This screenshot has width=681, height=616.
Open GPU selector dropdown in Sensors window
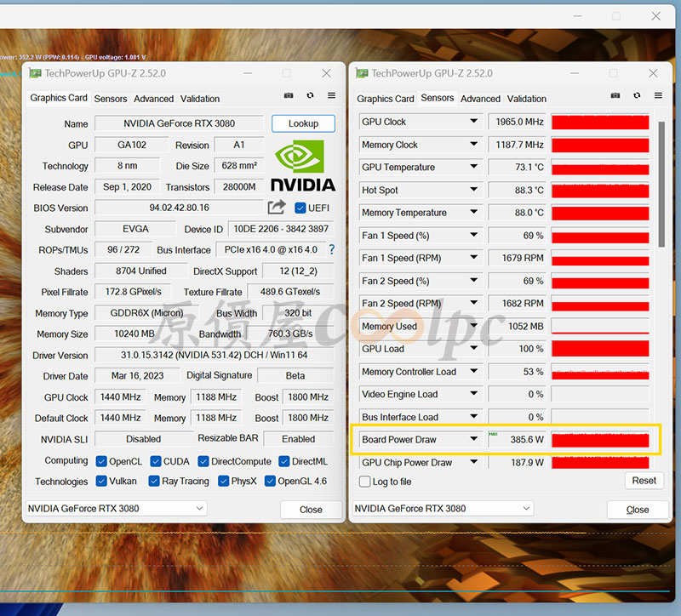[443, 508]
